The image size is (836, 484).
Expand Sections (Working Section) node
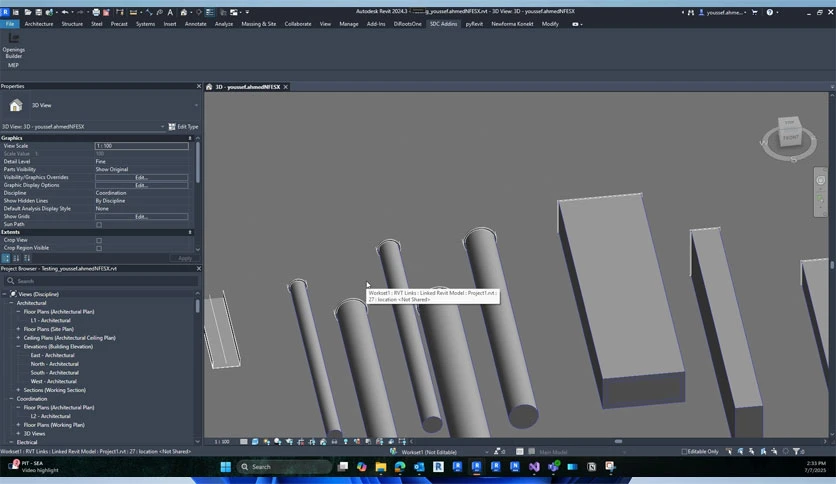[x=18, y=390]
